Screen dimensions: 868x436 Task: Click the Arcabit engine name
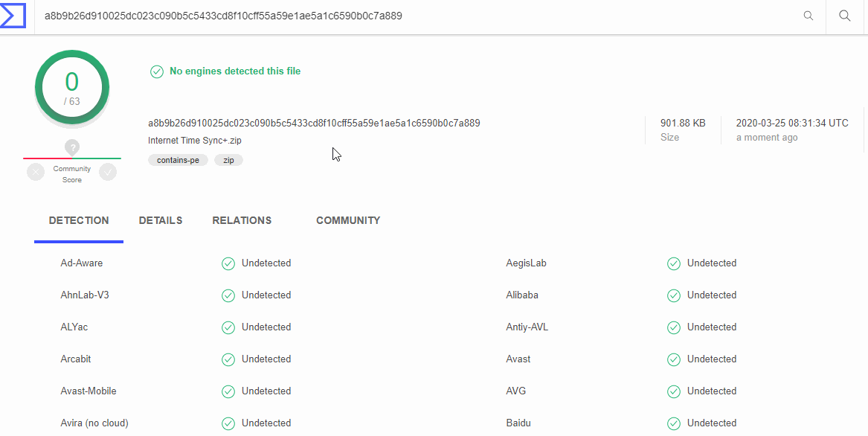coord(76,359)
